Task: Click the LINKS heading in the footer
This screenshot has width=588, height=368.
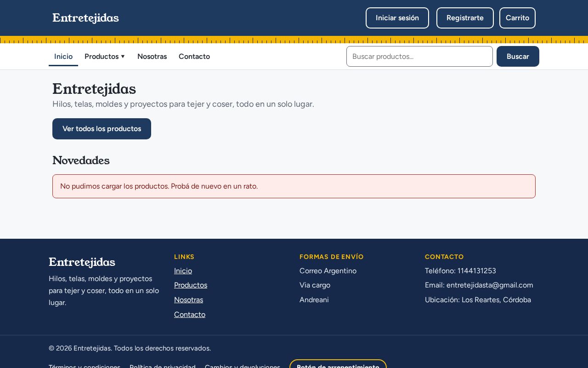Action: [184, 257]
